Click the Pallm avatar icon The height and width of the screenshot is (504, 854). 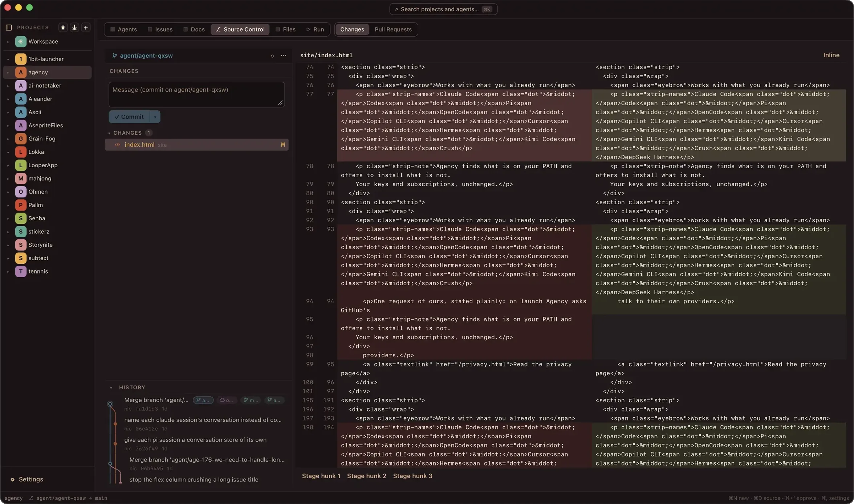(x=21, y=205)
